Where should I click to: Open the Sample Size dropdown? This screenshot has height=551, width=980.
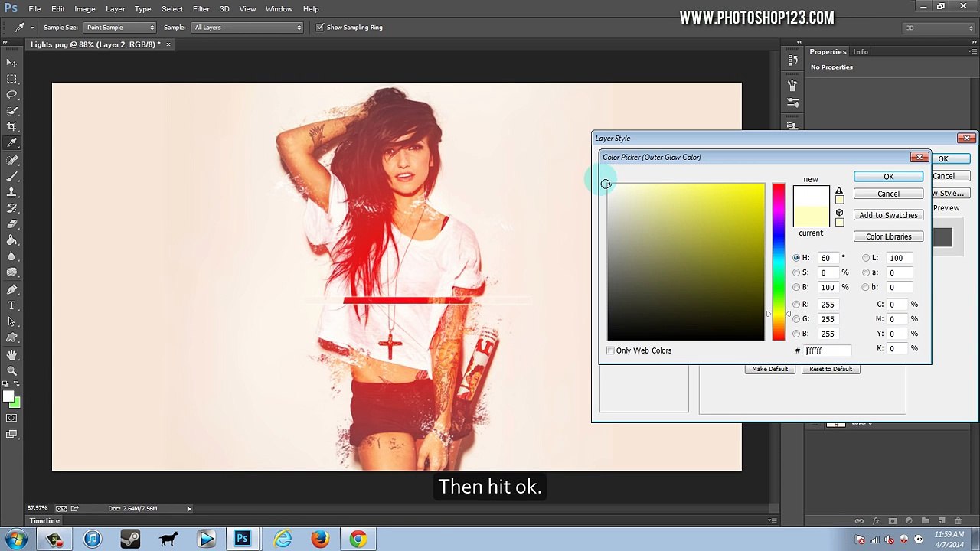point(120,28)
